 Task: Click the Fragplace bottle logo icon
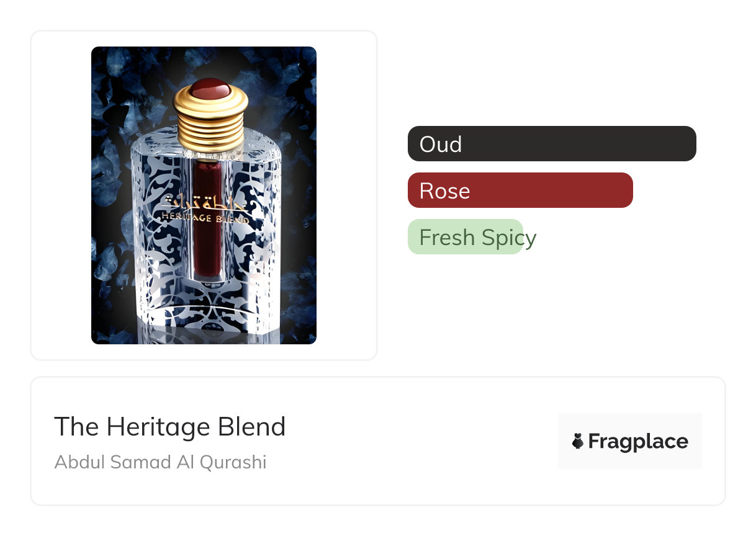coord(578,441)
